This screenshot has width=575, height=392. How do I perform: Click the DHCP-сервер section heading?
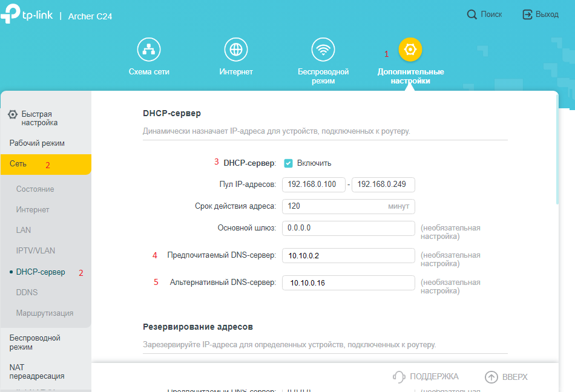tap(172, 113)
